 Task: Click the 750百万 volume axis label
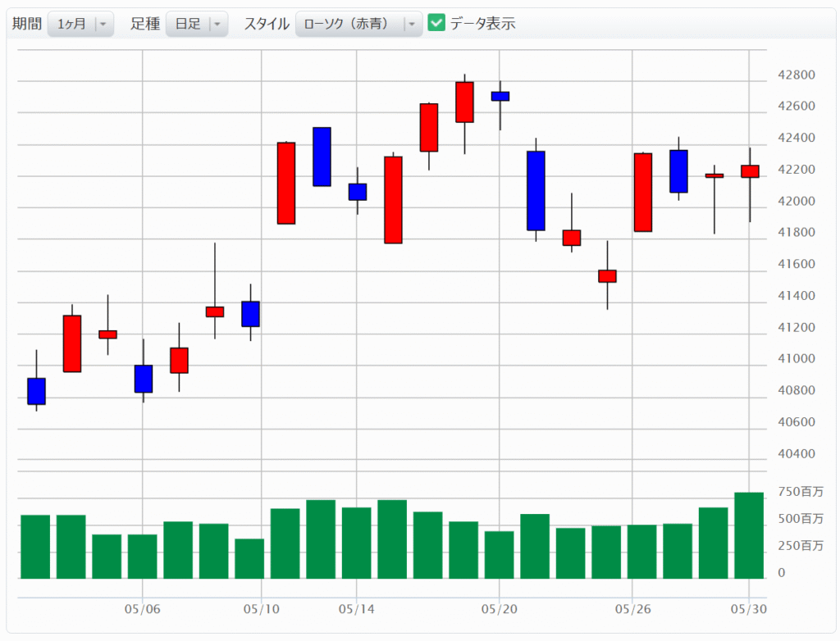point(801,492)
